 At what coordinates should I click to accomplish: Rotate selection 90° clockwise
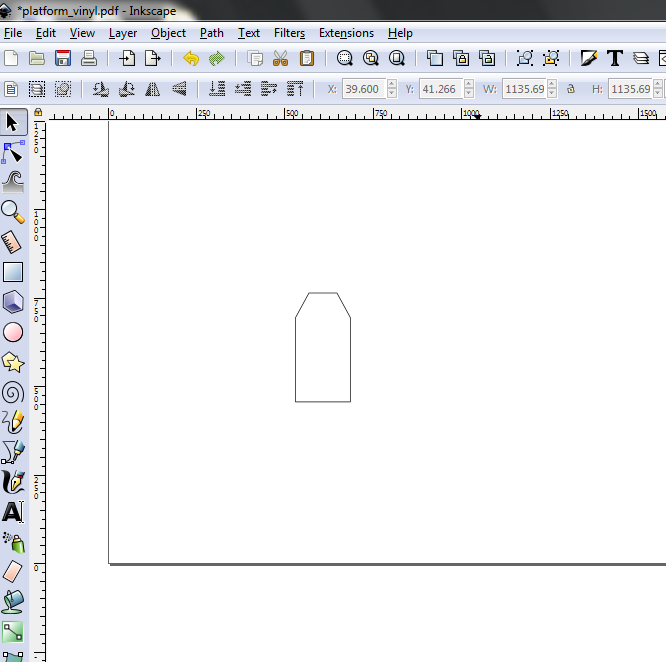127,89
